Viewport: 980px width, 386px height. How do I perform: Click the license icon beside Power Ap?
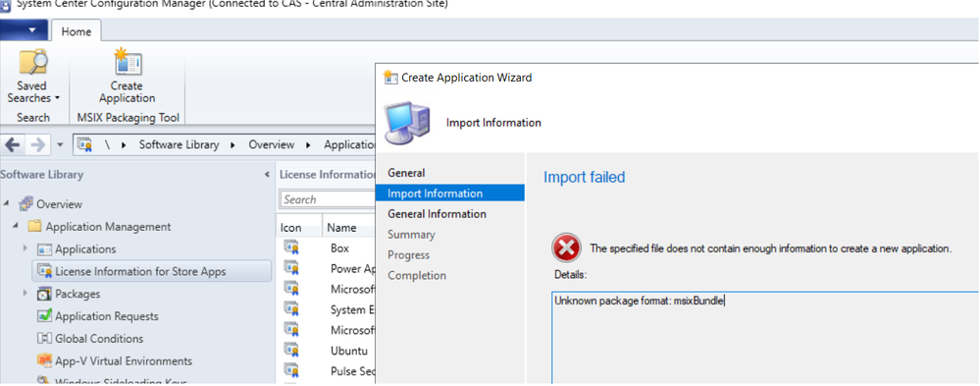[x=291, y=267]
